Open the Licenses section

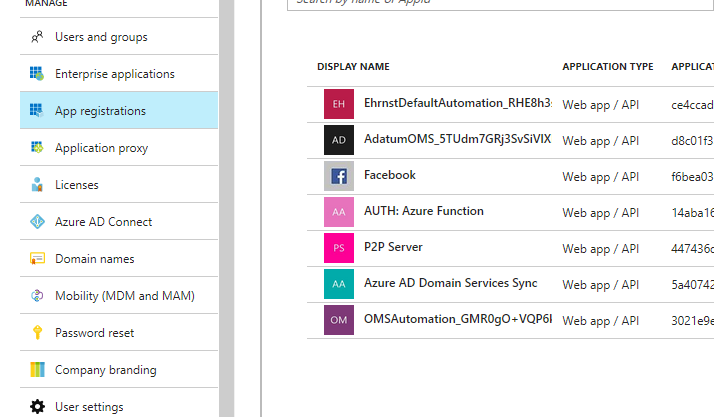tap(119, 184)
